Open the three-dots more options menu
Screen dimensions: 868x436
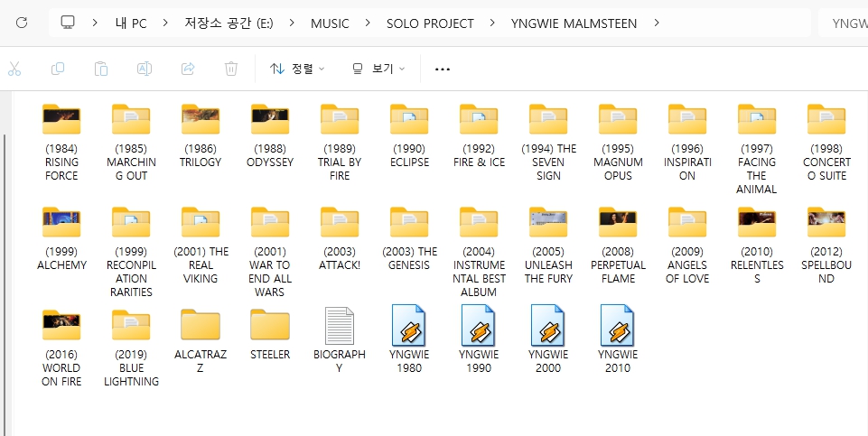click(x=443, y=70)
